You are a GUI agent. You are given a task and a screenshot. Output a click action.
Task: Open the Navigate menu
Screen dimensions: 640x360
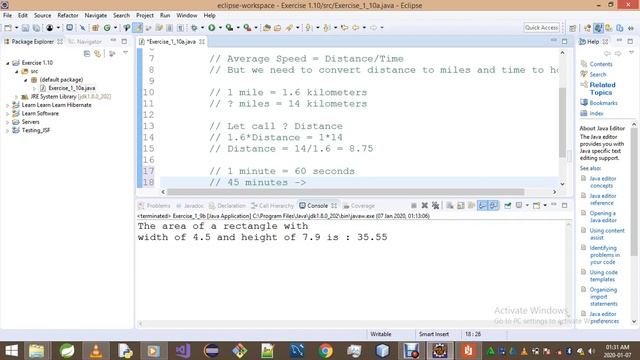(x=96, y=16)
